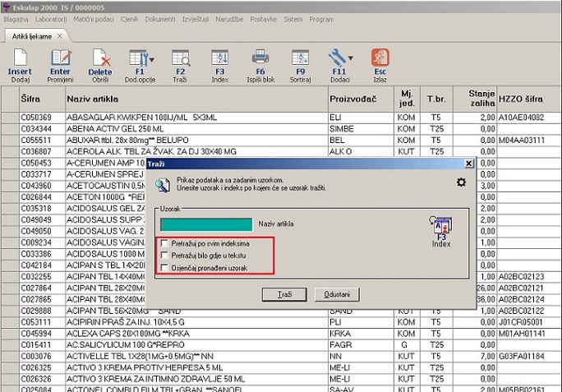
Task: Select ACLEXA CAPS 20X100MG row
Action: [x=281, y=334]
